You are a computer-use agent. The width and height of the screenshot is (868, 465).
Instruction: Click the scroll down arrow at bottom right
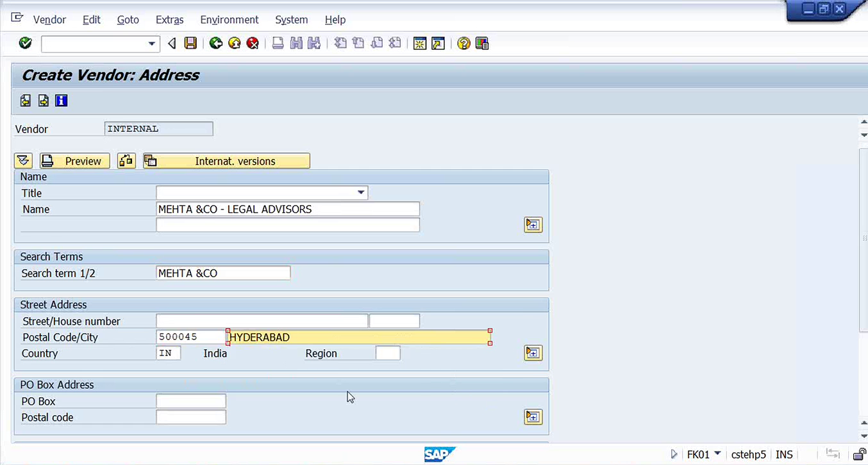pyautogui.click(x=863, y=435)
